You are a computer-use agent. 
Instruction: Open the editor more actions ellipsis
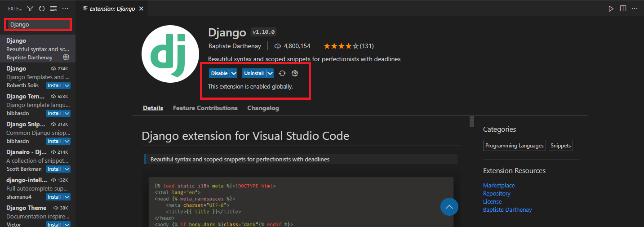635,9
